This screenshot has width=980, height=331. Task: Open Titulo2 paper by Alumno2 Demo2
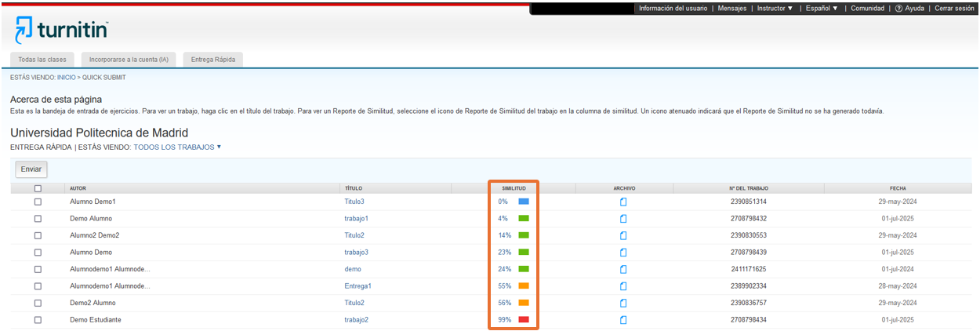[354, 235]
